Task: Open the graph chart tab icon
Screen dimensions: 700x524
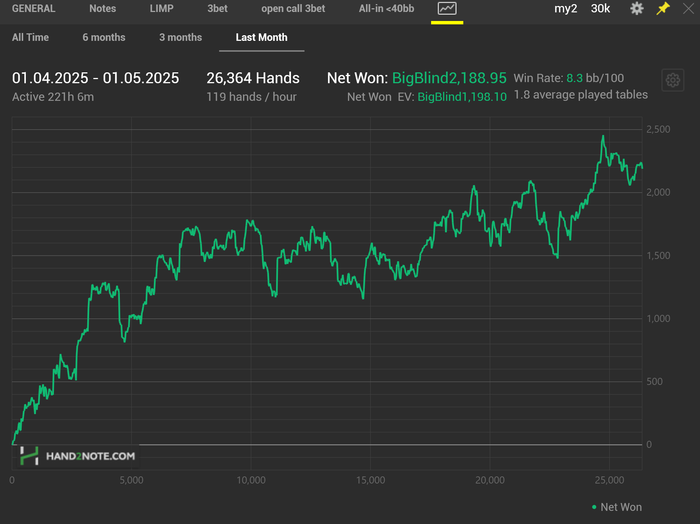Action: pyautogui.click(x=447, y=8)
